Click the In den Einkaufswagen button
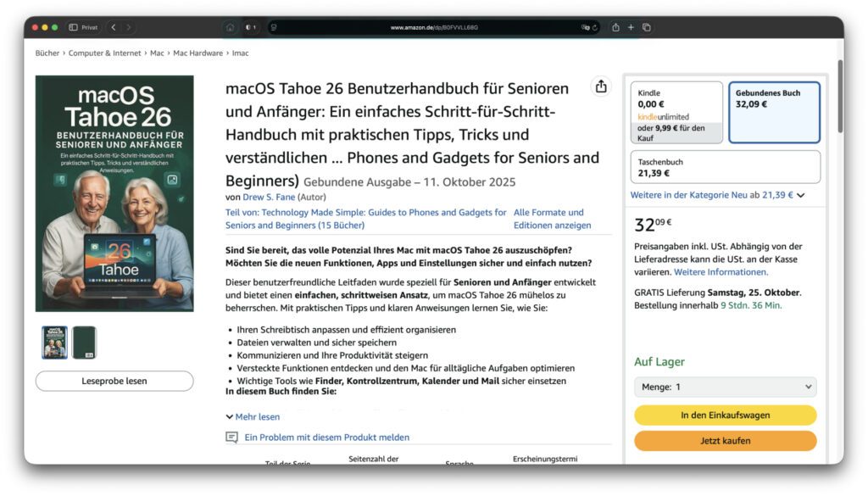 tap(725, 415)
